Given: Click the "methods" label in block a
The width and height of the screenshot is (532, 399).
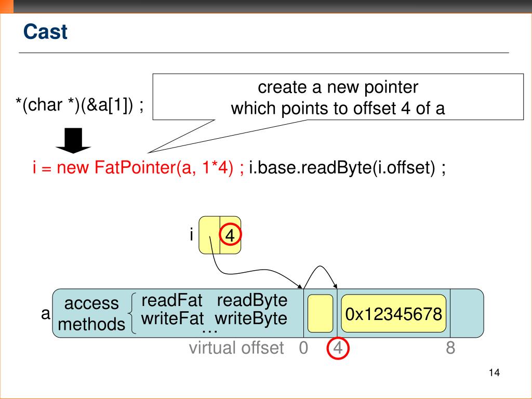Looking at the screenshot, I should coord(91,324).
